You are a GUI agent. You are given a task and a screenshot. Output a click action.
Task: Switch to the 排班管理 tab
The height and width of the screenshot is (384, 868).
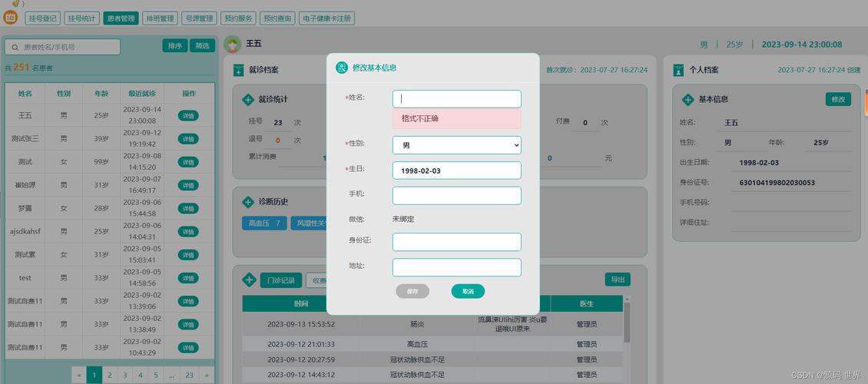(x=160, y=18)
